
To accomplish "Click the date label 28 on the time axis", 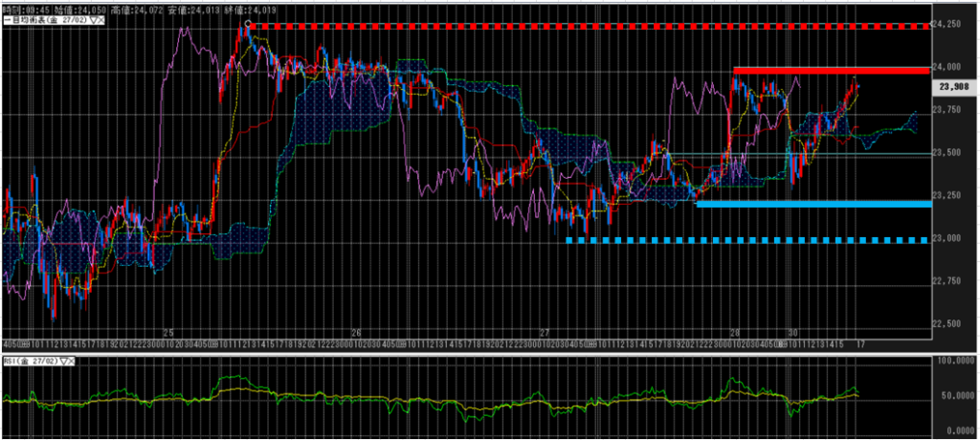I will [x=735, y=333].
